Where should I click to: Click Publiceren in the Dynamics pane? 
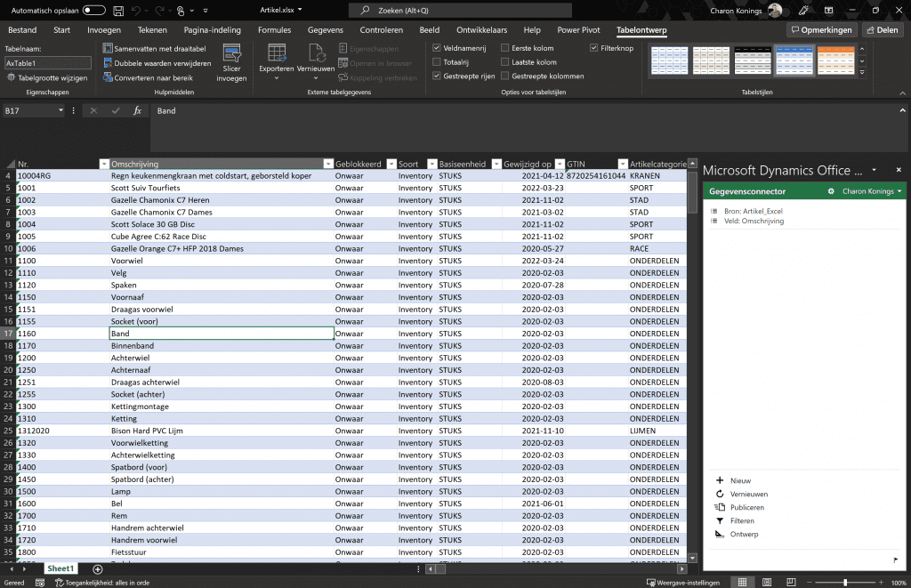tap(746, 507)
